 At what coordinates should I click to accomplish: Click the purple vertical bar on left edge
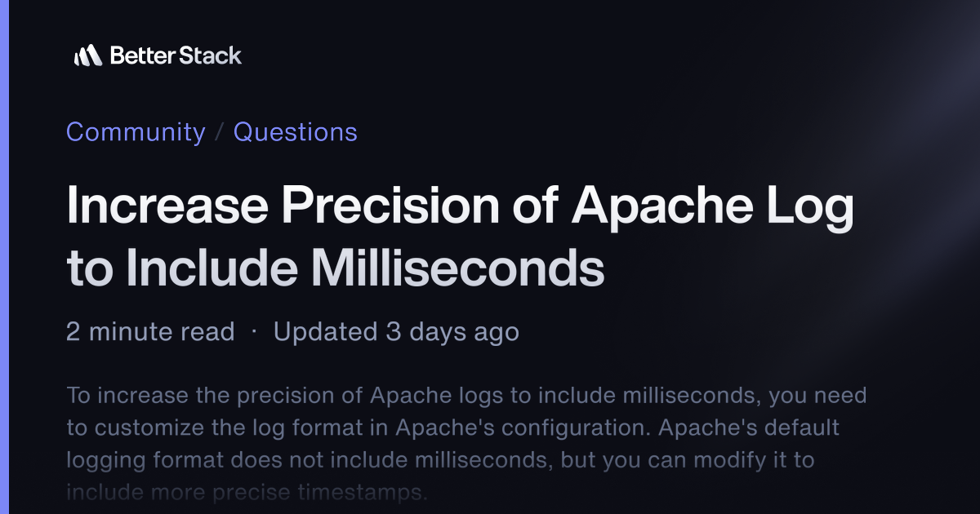click(x=3, y=257)
